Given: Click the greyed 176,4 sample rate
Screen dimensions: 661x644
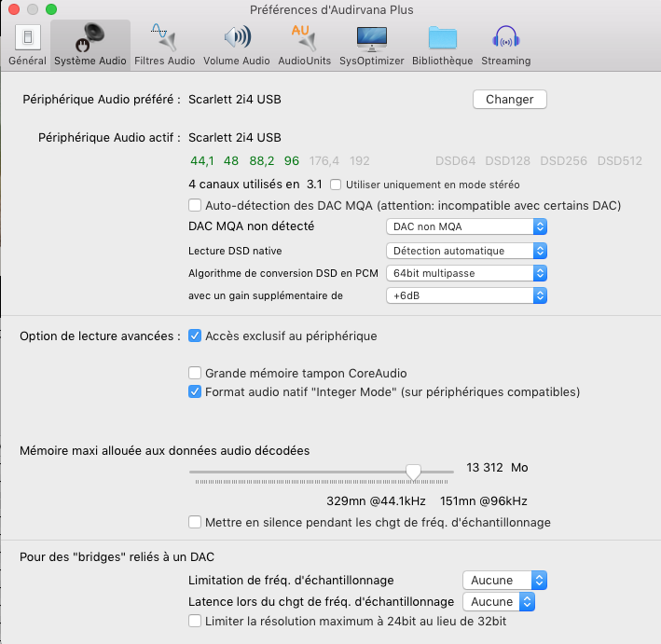Looking at the screenshot, I should (x=324, y=161).
